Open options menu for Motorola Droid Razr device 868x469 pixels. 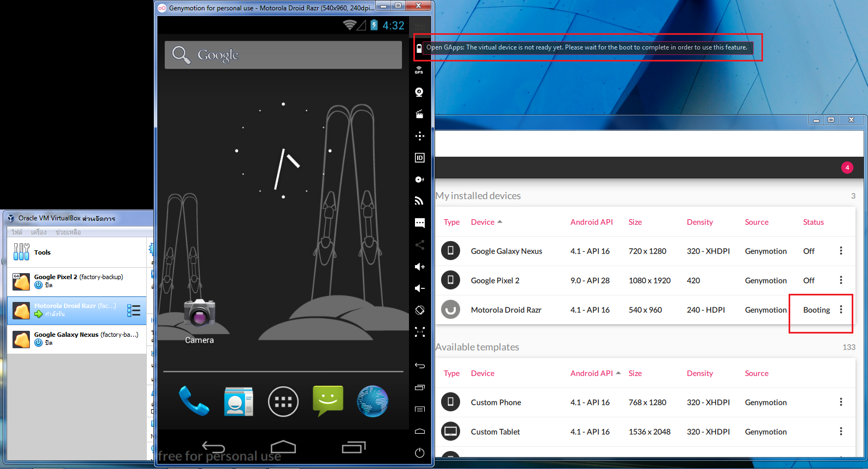841,310
